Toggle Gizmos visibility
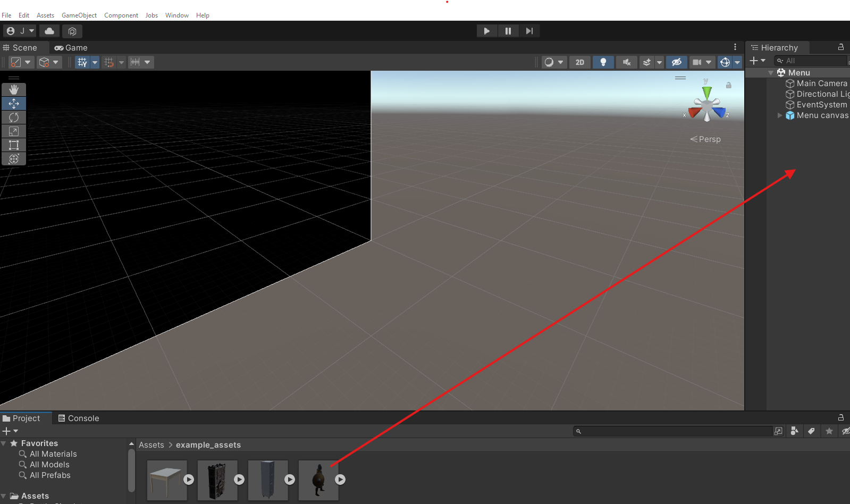This screenshot has width=850, height=504. 725,62
